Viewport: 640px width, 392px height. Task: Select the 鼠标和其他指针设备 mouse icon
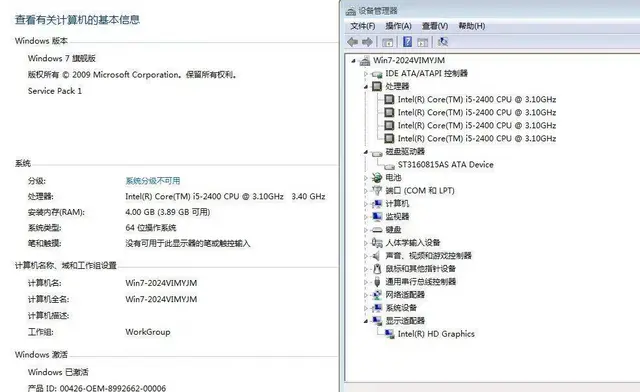pyautogui.click(x=377, y=269)
